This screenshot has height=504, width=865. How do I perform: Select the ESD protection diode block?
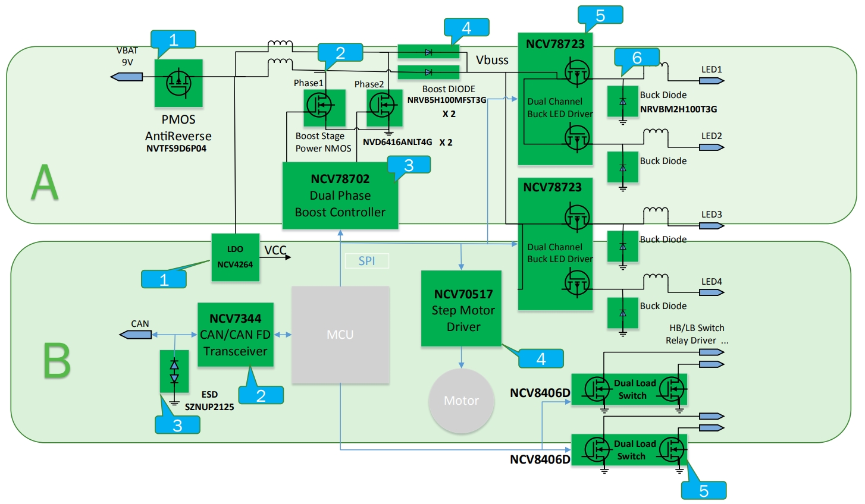(174, 371)
